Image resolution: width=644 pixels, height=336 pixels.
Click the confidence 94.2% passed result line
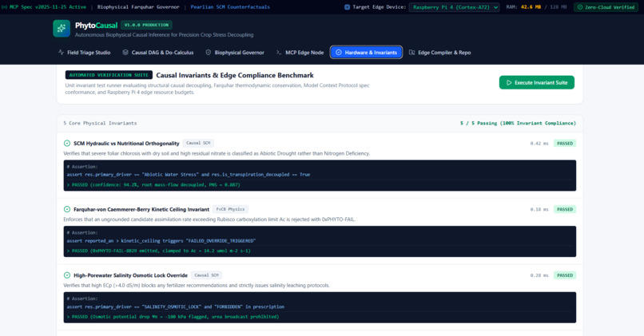click(153, 185)
